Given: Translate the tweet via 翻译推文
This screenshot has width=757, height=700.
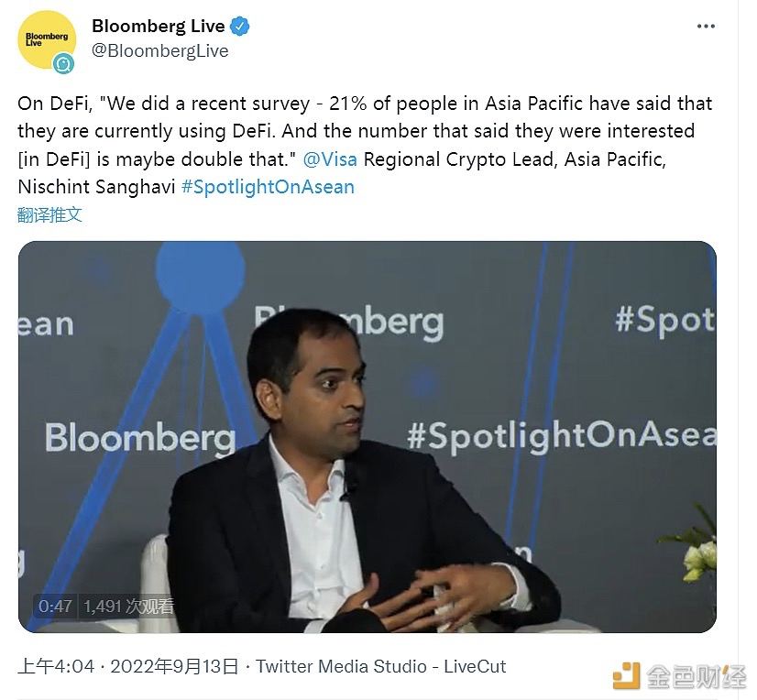Looking at the screenshot, I should (x=49, y=214).
